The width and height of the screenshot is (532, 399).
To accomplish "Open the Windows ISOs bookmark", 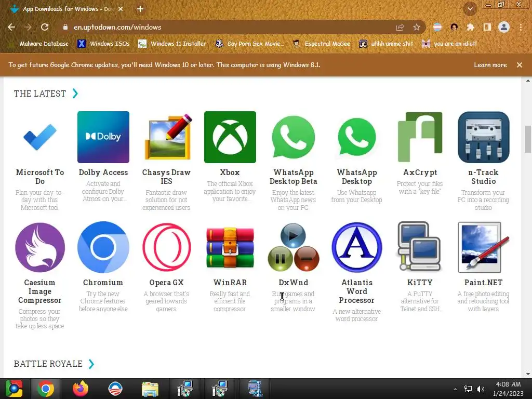I will [x=103, y=44].
